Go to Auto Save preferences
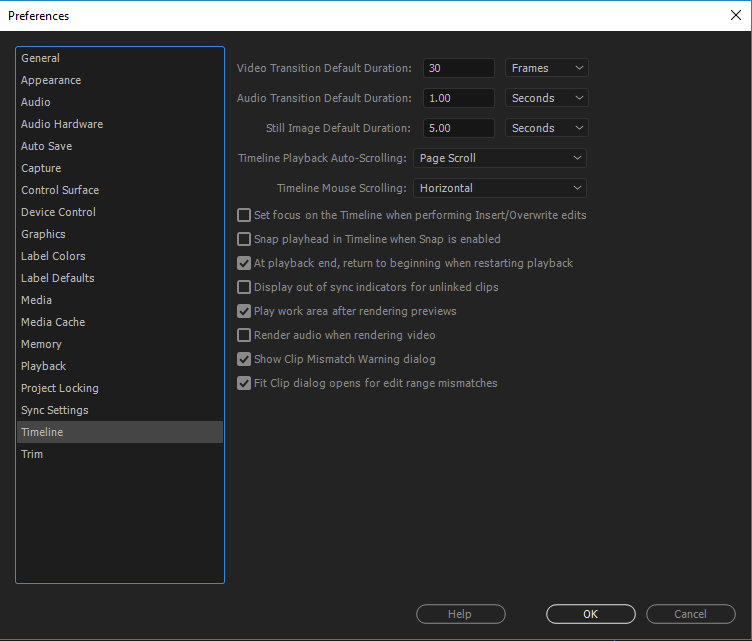 click(47, 146)
